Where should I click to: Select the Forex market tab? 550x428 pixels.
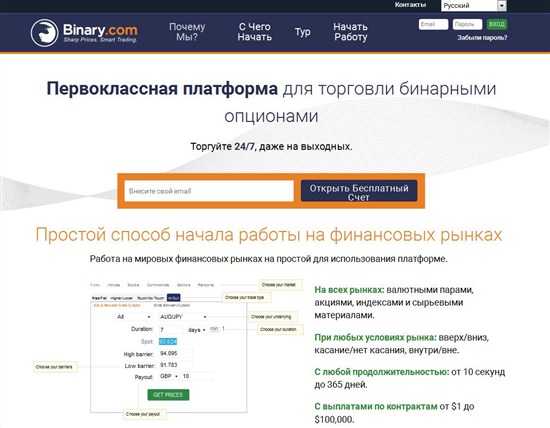(95, 285)
